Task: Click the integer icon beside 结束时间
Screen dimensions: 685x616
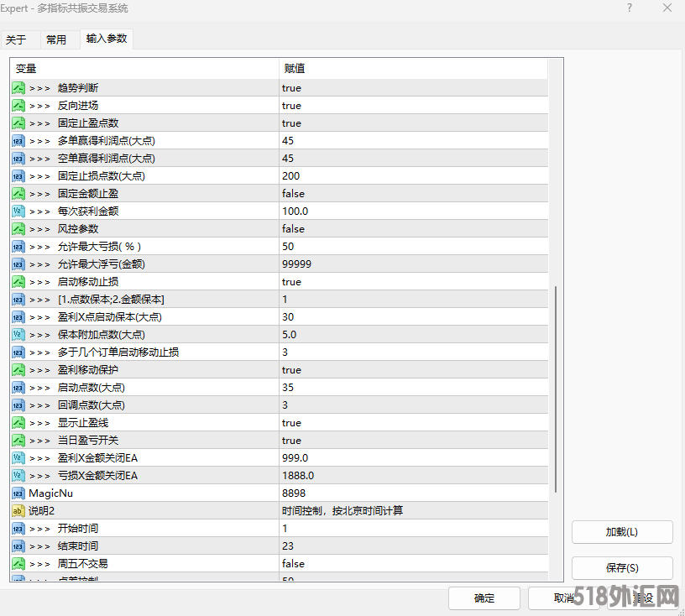Action: coord(18,546)
